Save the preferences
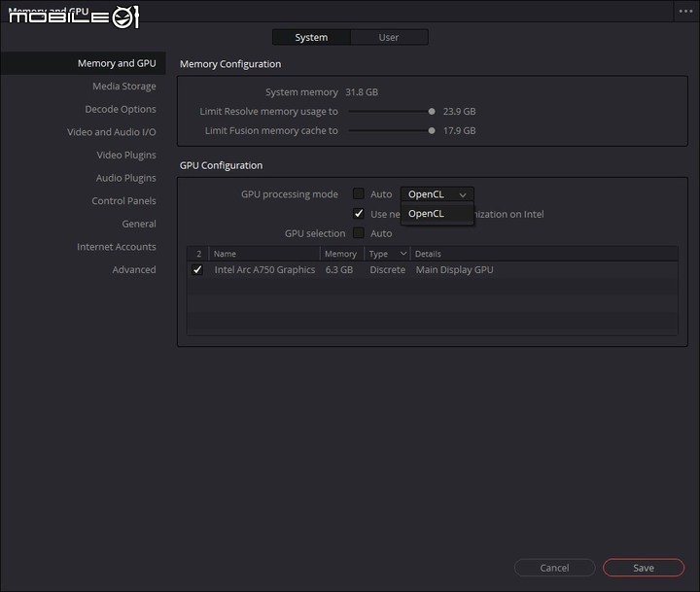The image size is (700, 592). 644,568
